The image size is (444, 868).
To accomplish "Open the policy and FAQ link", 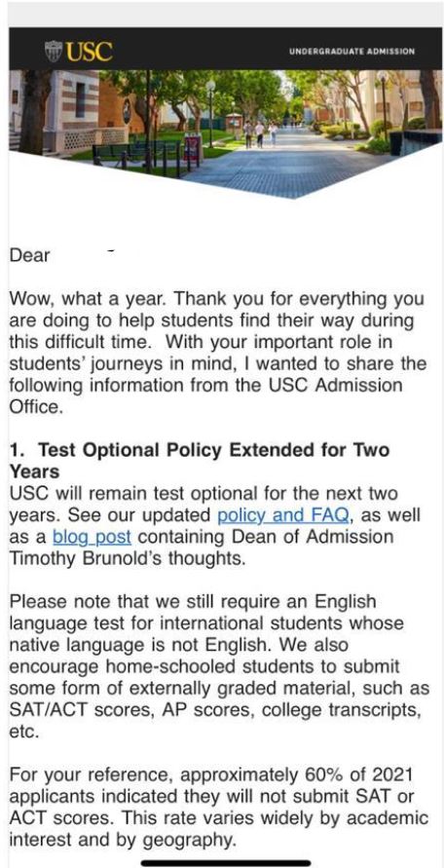I will [x=283, y=515].
